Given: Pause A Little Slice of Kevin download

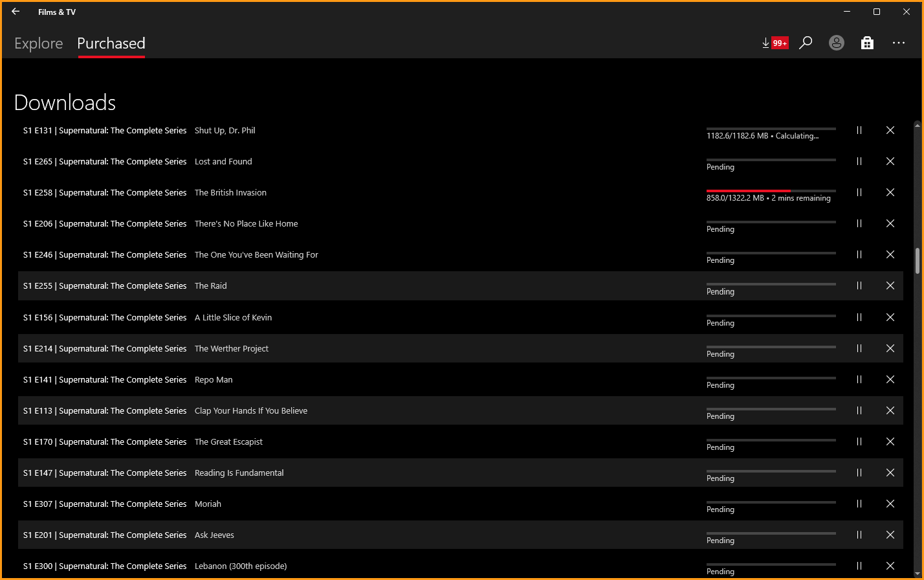Looking at the screenshot, I should 859,317.
